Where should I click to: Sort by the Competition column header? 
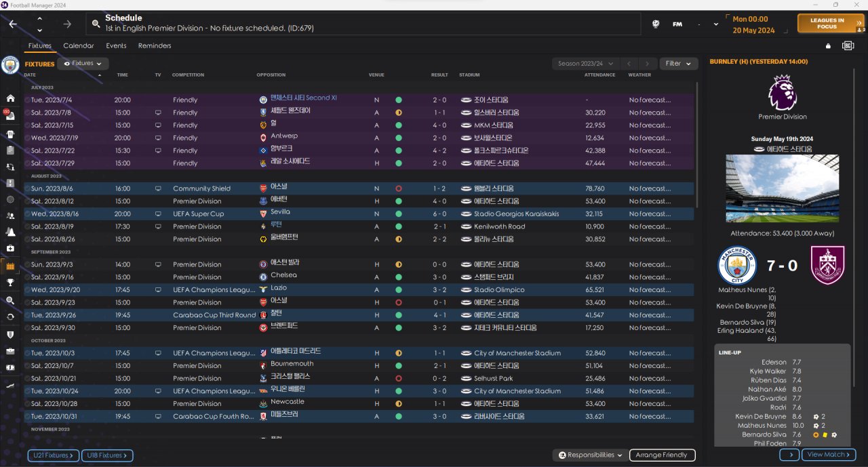(188, 75)
